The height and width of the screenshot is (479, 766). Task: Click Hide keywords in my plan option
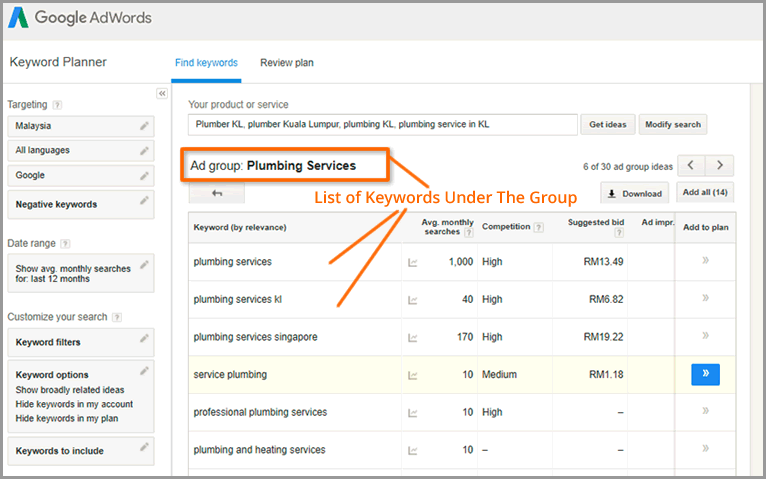[x=67, y=418]
